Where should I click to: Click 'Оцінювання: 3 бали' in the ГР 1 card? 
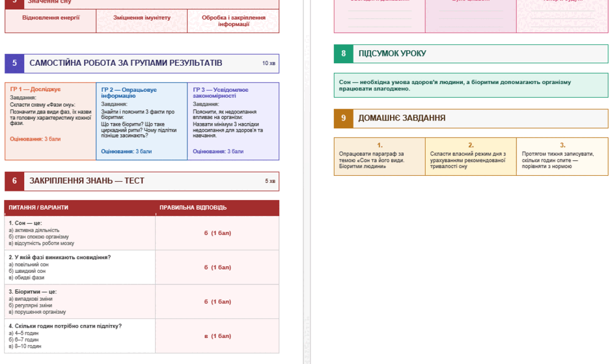coord(35,139)
